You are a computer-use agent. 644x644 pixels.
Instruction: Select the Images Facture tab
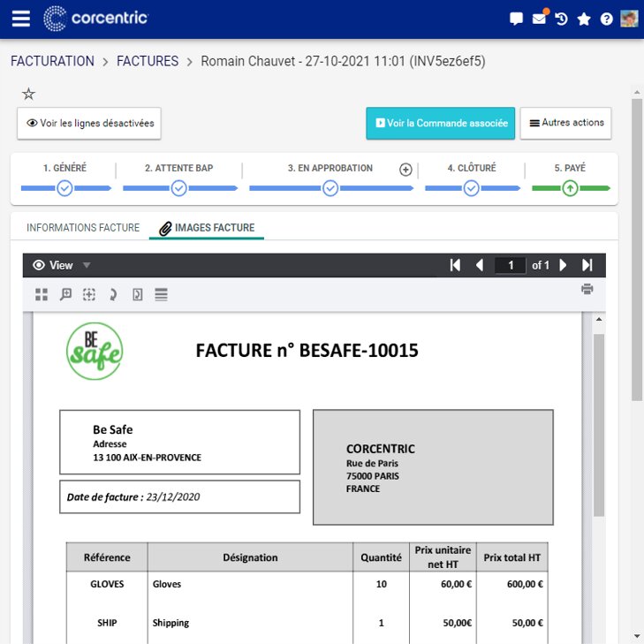pos(207,228)
